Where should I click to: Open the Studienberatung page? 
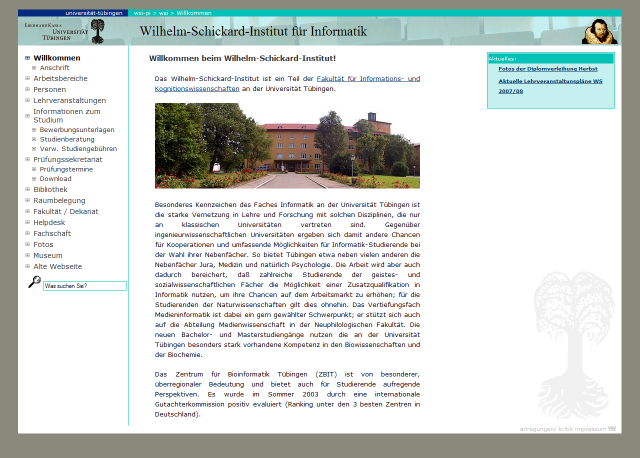[x=67, y=139]
